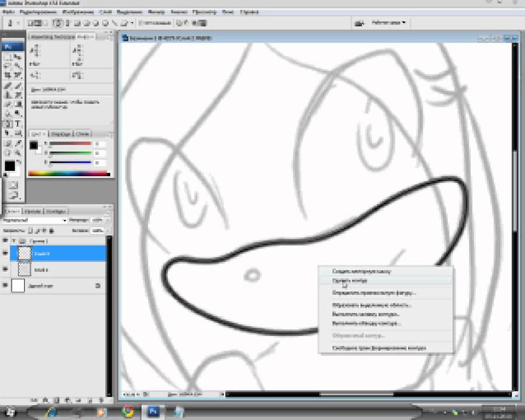The height and width of the screenshot is (420, 525).
Task: Open the layer blend mode dropdown
Action: coord(34,220)
